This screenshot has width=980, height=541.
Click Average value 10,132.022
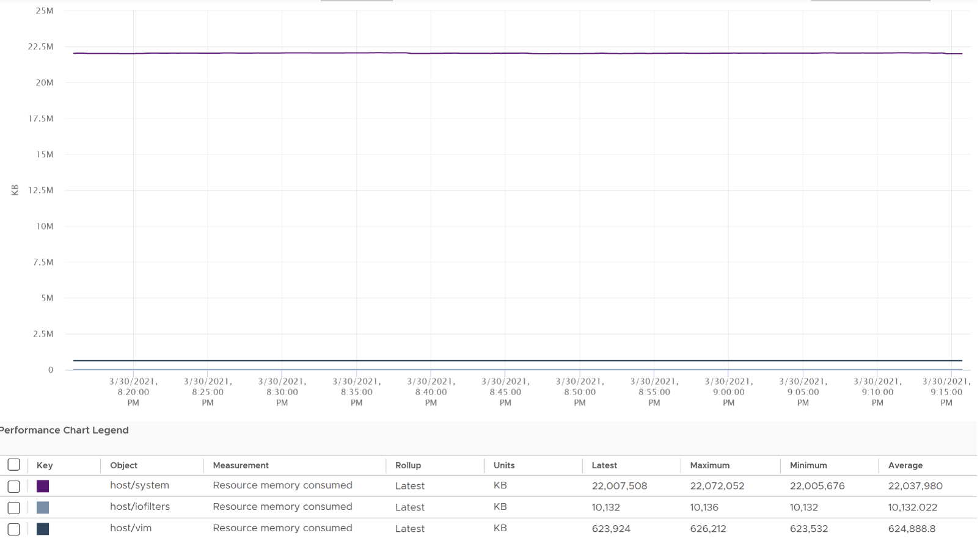pyautogui.click(x=912, y=507)
